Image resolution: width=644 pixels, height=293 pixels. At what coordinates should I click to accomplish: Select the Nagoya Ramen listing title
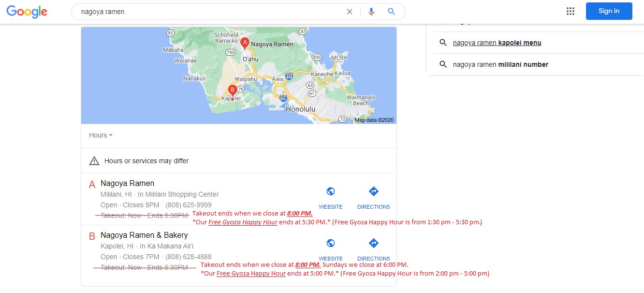pyautogui.click(x=128, y=184)
